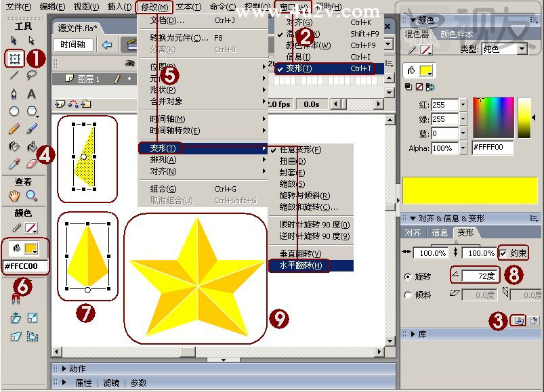The width and height of the screenshot is (544, 392).
Task: Select the Brush tool
Action: tap(32, 129)
